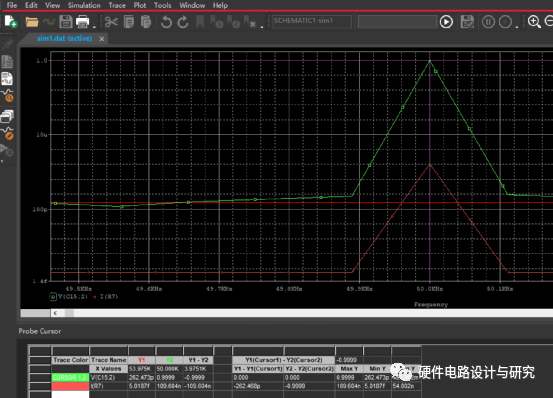Open the Simulation menu
553x398 pixels.
[x=84, y=5]
